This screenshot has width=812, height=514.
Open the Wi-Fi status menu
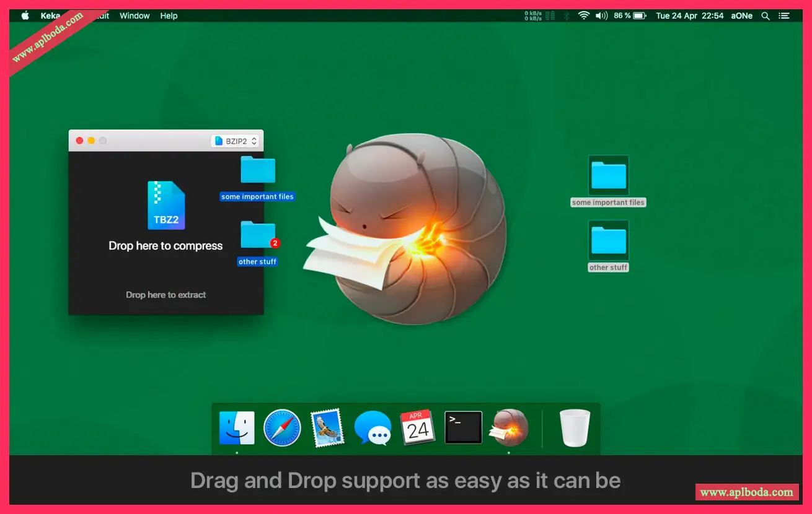(x=583, y=16)
